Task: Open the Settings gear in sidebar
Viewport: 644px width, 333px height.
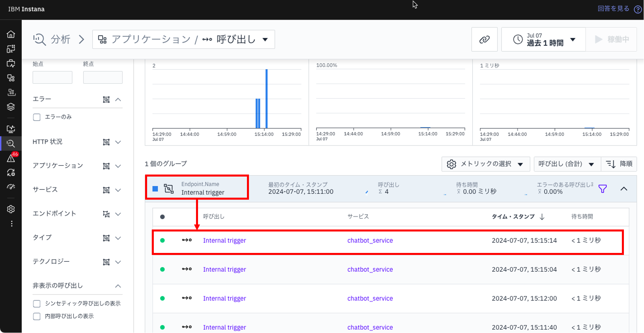Action: (11, 209)
